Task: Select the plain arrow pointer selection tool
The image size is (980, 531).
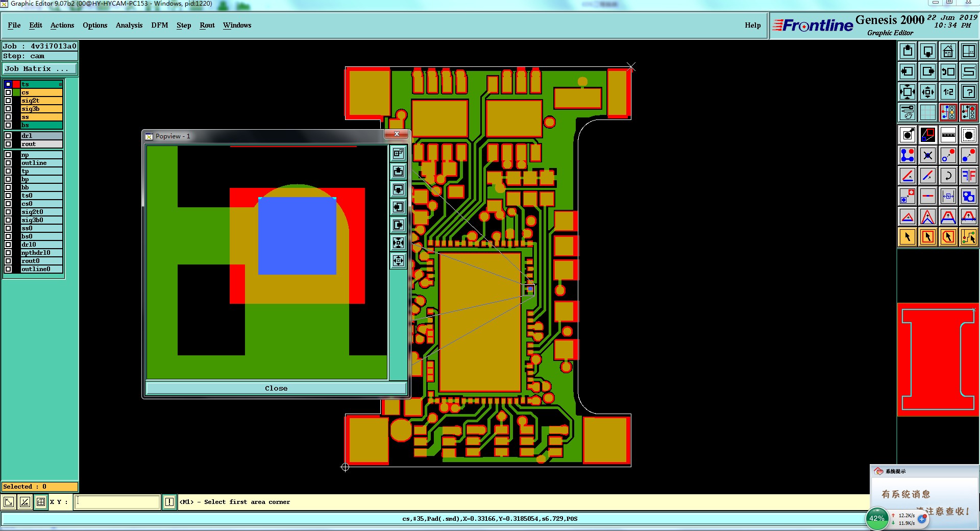Action: tap(908, 237)
